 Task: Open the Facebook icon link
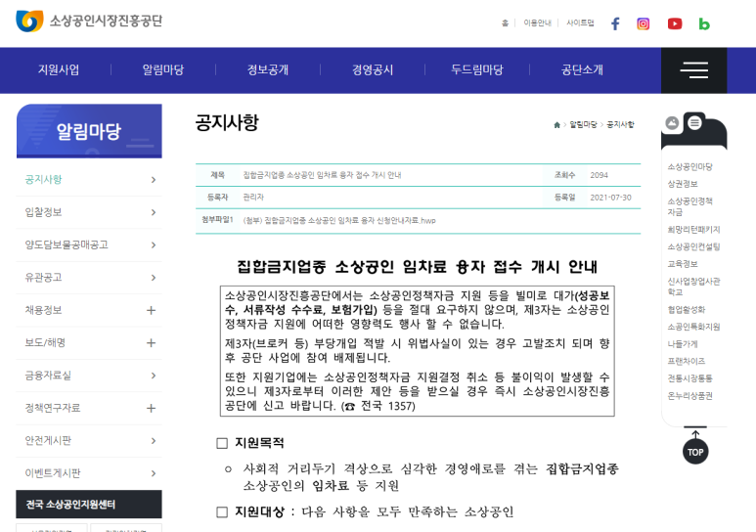pyautogui.click(x=615, y=23)
